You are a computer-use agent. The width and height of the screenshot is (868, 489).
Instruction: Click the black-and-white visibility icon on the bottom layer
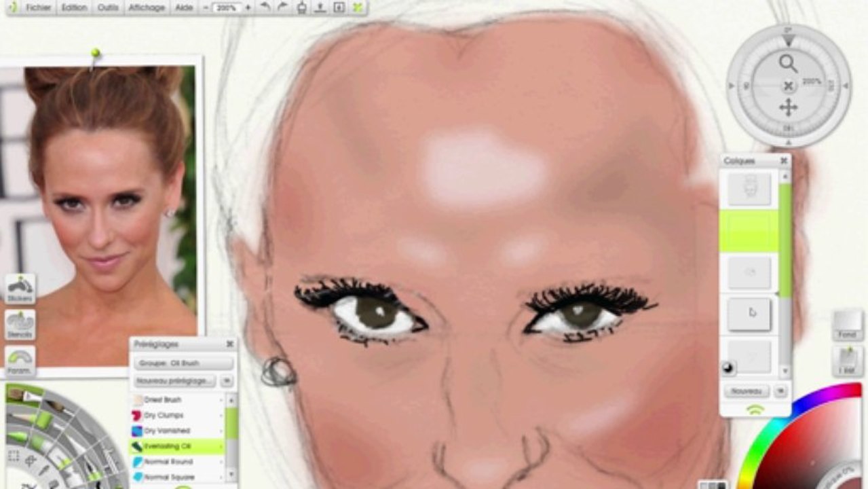point(728,368)
